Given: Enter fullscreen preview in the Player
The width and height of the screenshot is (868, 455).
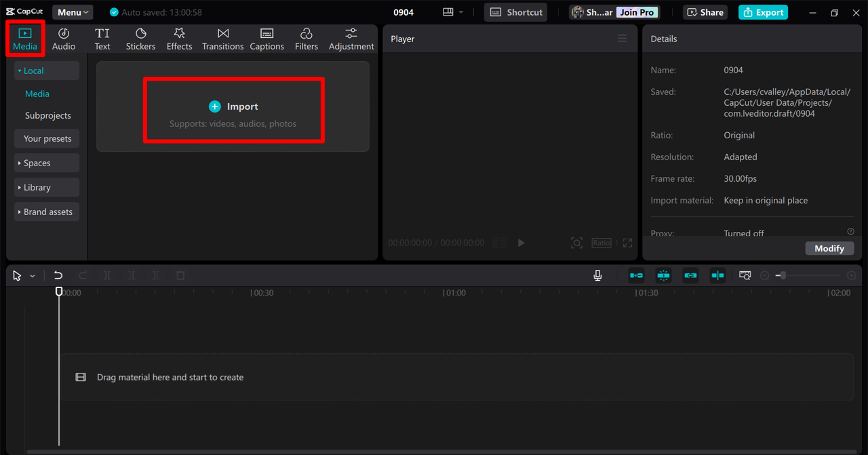Looking at the screenshot, I should coord(627,243).
